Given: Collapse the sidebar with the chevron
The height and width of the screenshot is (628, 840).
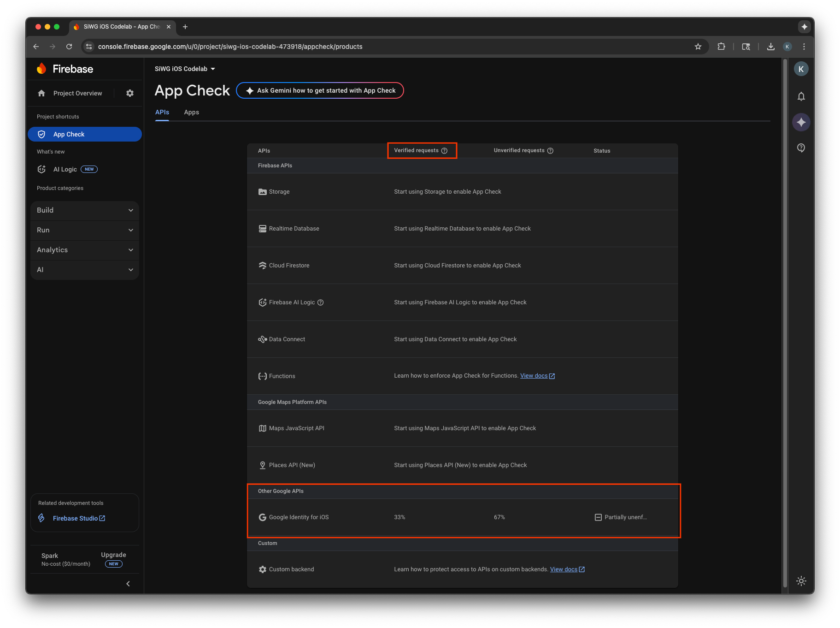Looking at the screenshot, I should pyautogui.click(x=128, y=583).
